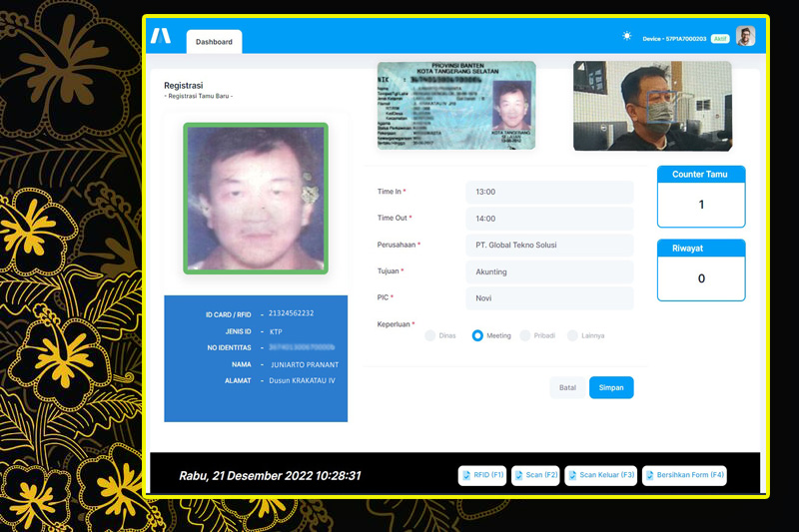Choose the Pribadi radio option
Image resolution: width=799 pixels, height=532 pixels.
[x=524, y=335]
